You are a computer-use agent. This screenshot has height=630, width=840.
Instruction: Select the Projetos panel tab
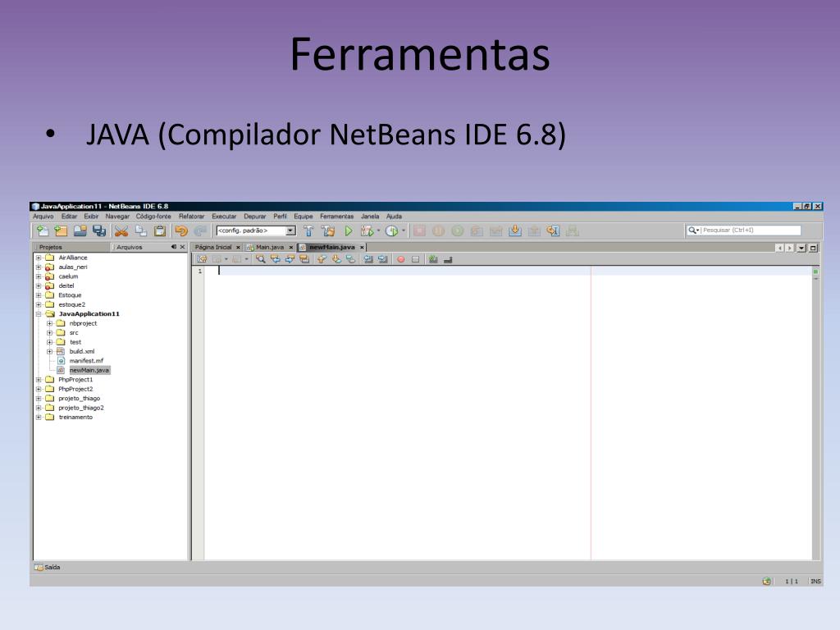pyautogui.click(x=50, y=248)
